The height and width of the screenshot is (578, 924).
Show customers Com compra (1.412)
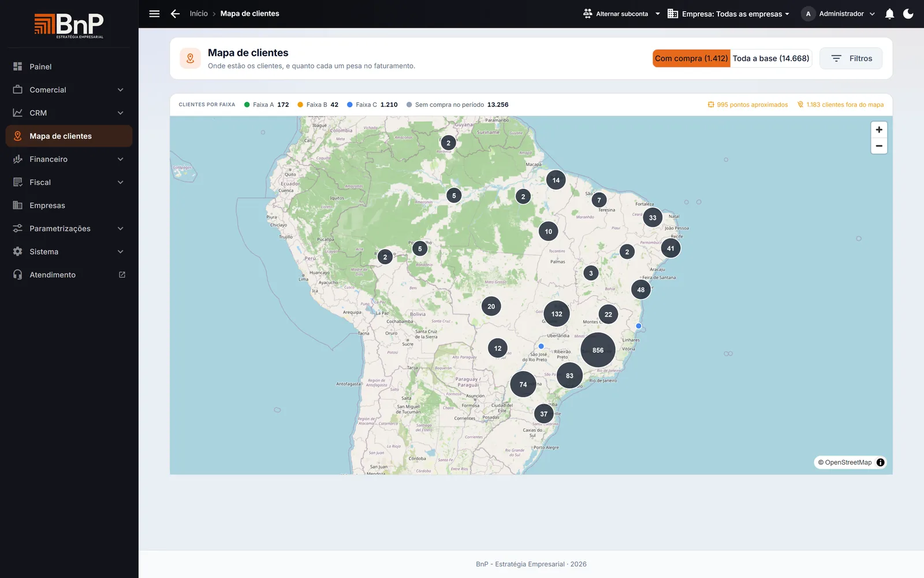[691, 58]
